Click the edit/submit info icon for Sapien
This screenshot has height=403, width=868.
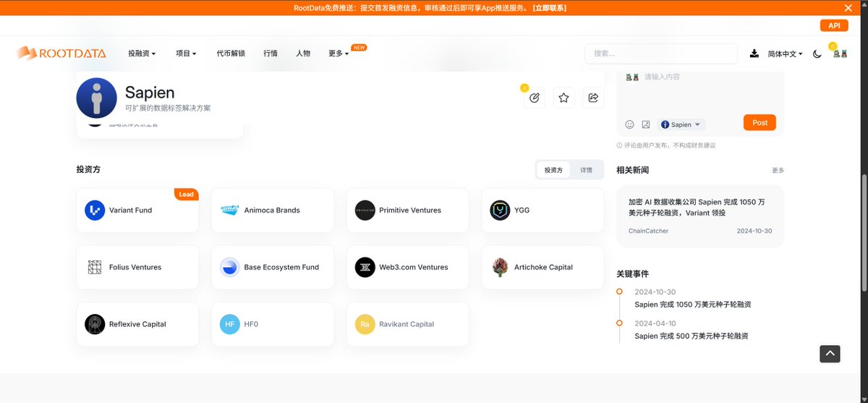click(535, 98)
